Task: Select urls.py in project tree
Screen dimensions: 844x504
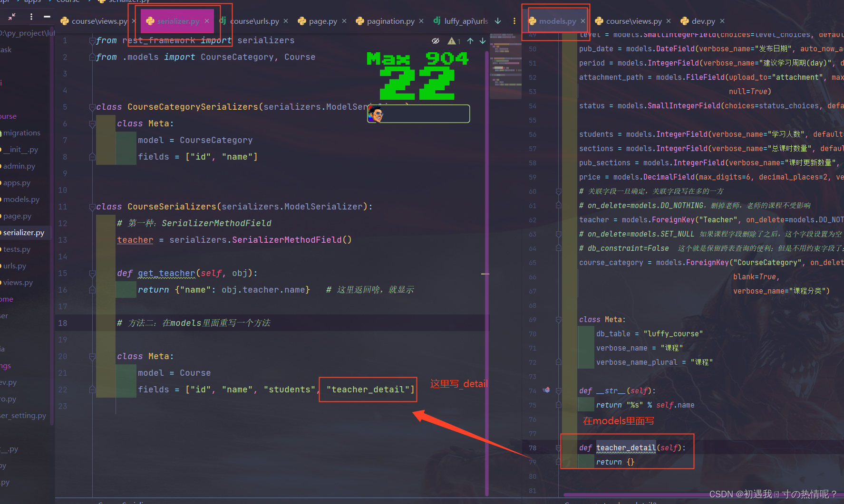Action: [15, 266]
